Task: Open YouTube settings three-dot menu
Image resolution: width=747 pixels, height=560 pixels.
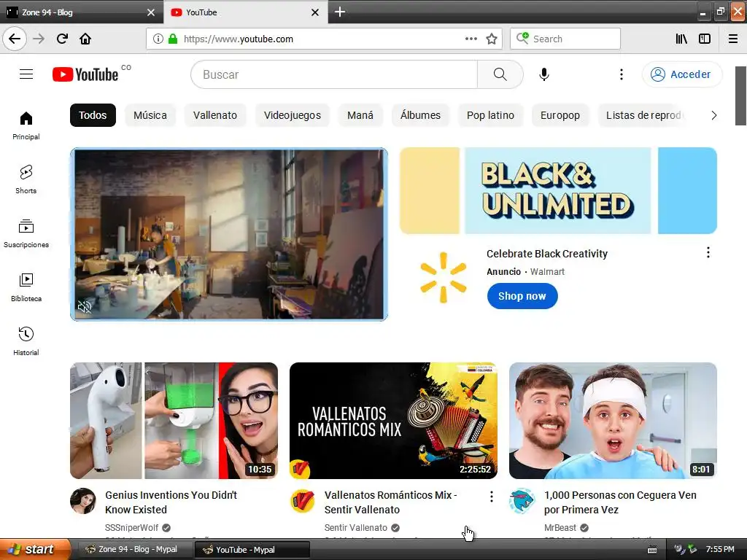Action: click(x=622, y=74)
